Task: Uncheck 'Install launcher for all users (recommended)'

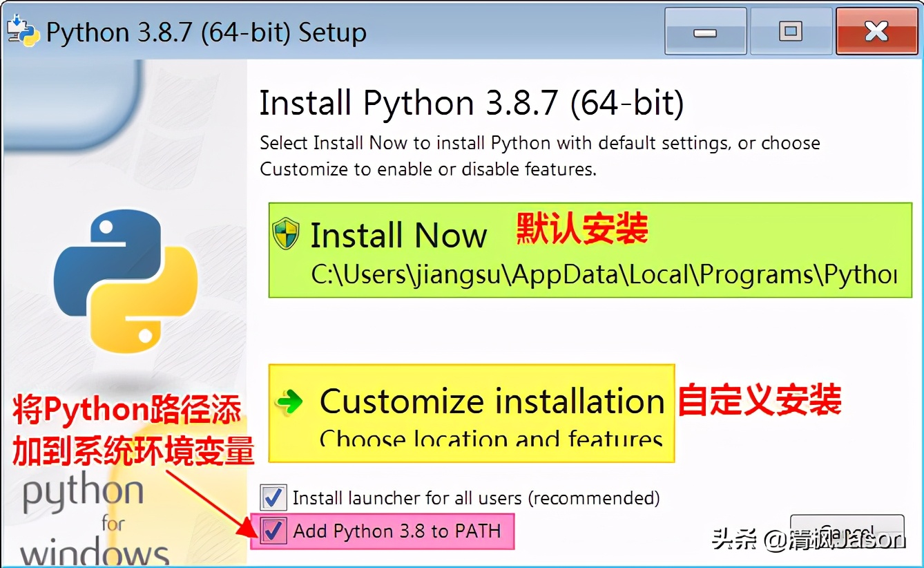Action: pos(273,497)
